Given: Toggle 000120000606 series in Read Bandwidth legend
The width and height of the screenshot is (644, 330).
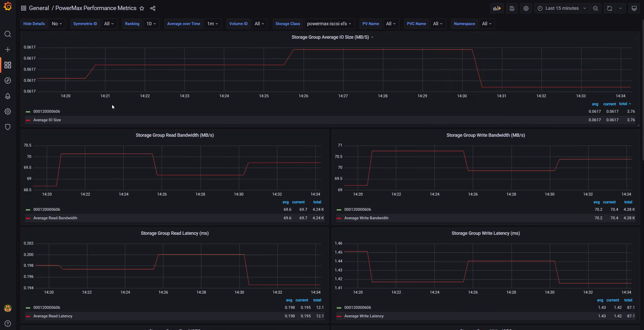Looking at the screenshot, I should click(x=47, y=210).
